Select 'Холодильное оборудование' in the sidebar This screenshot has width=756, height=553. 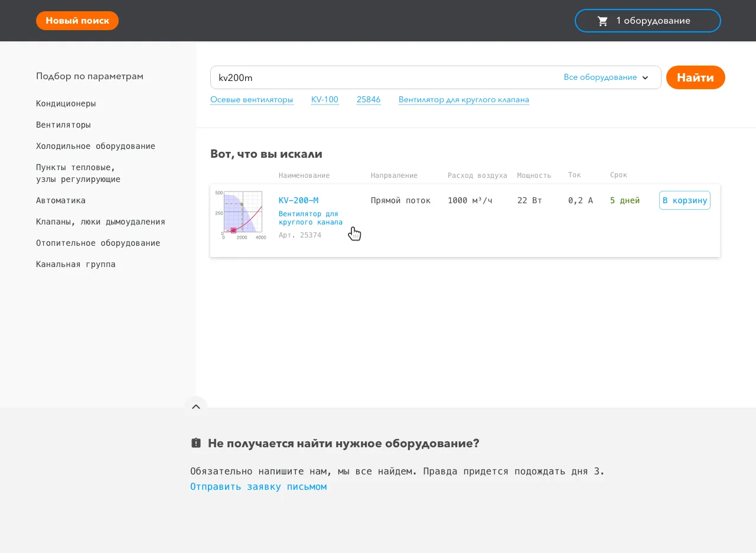(96, 146)
